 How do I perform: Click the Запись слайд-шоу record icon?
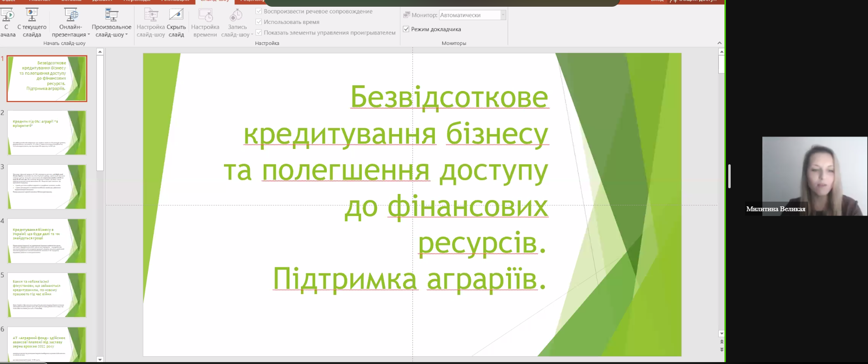(236, 15)
